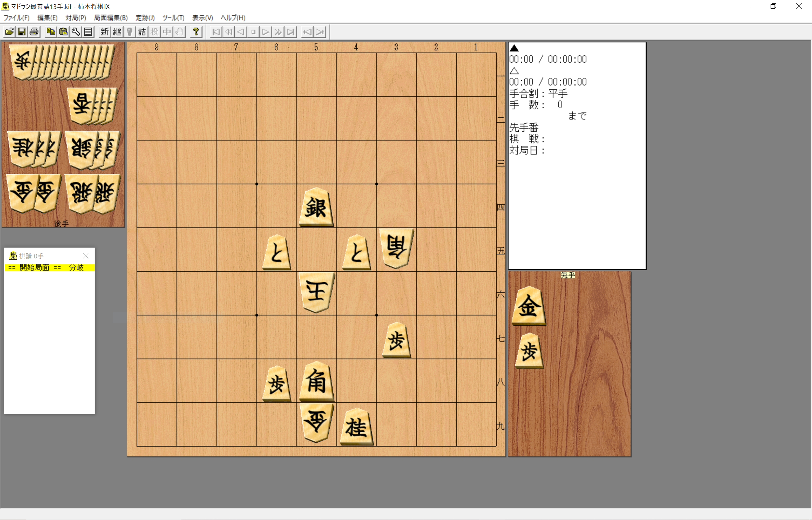Click the 角 bishop piece on board
Image resolution: width=812 pixels, height=520 pixels.
point(316,382)
